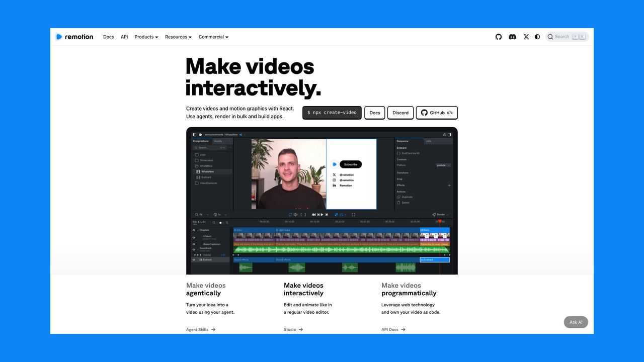Click the Render button in the editor

(440, 215)
